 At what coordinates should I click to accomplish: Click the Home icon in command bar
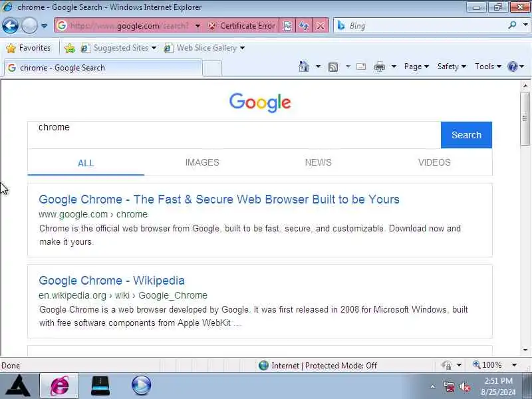click(x=304, y=66)
